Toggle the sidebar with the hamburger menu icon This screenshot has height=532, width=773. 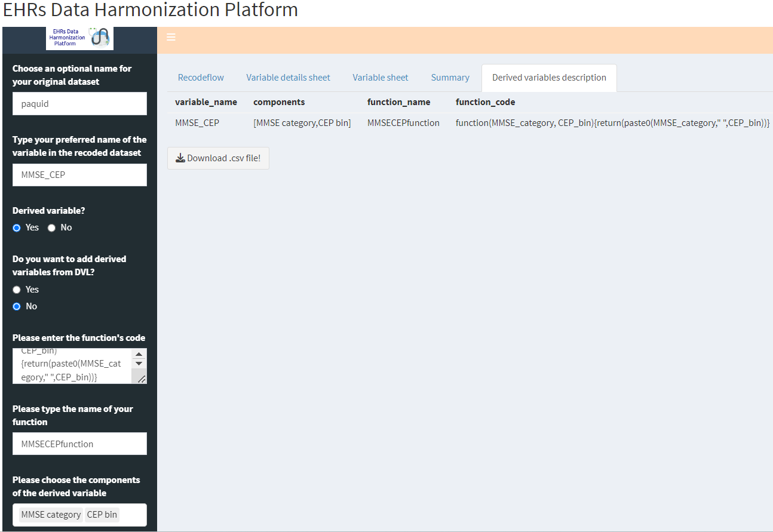[x=171, y=38]
